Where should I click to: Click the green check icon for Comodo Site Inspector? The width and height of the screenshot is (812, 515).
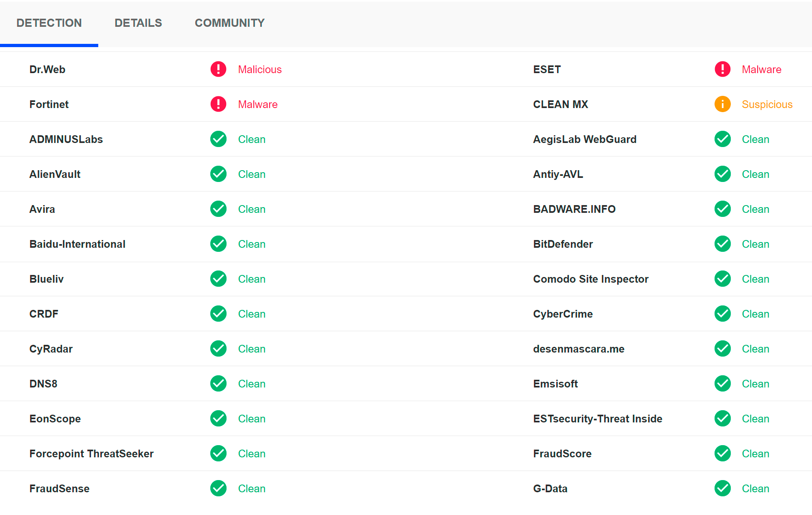coord(723,279)
